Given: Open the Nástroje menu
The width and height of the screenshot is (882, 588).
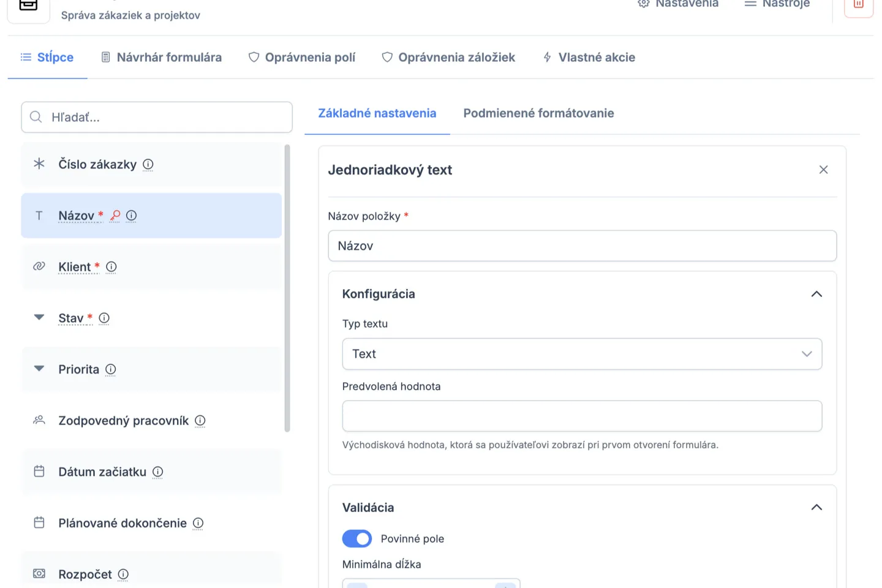Looking at the screenshot, I should 777,4.
